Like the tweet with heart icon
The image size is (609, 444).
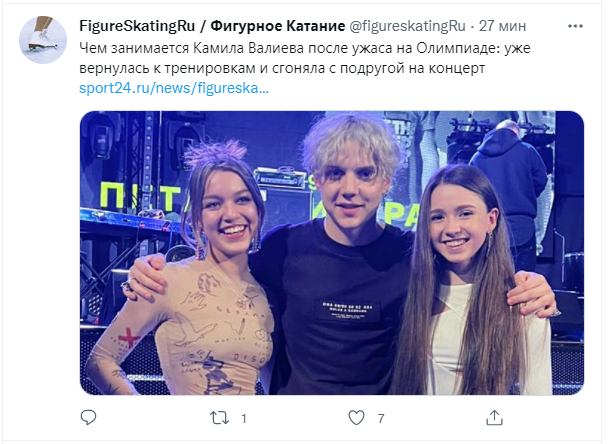356,418
